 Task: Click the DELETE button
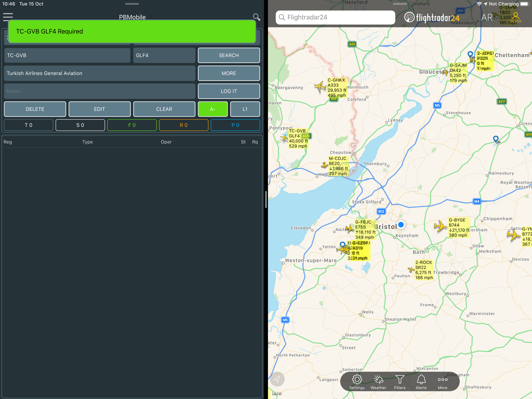click(35, 109)
